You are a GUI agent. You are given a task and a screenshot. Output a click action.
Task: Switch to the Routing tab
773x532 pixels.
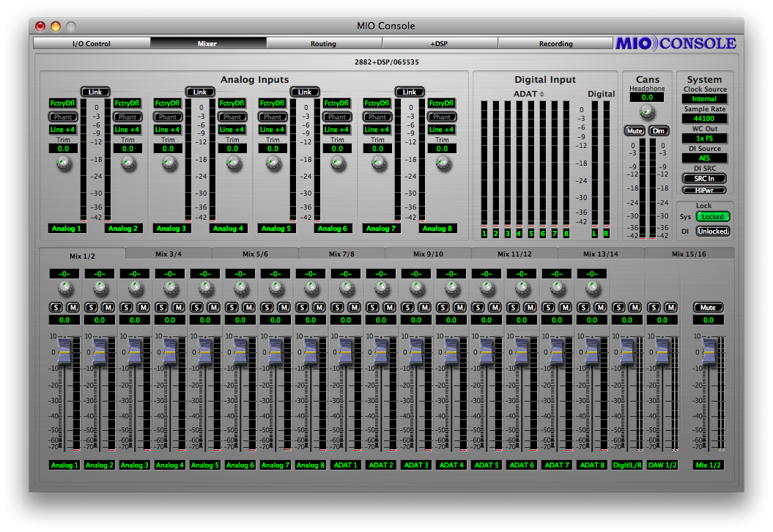[x=323, y=43]
